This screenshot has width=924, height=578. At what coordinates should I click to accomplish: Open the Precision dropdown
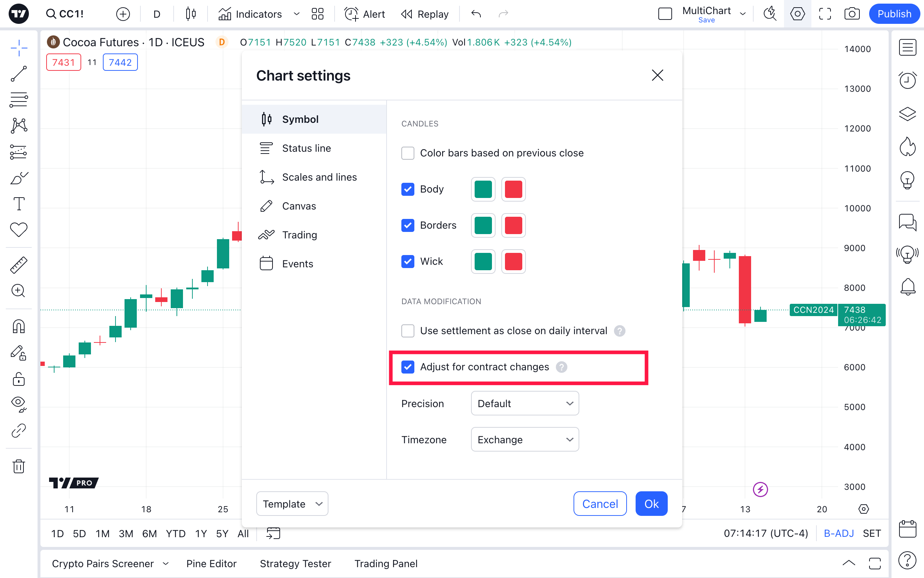[525, 403]
